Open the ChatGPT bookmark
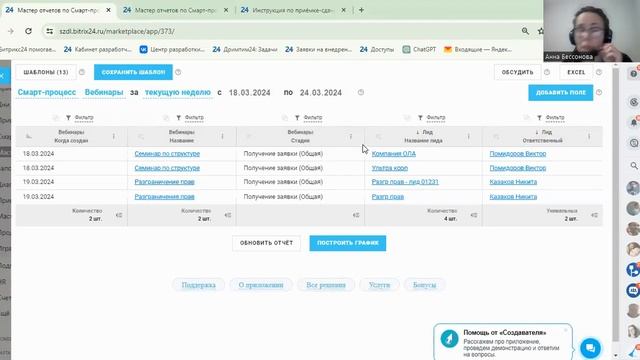Screen dimensions: 640x360 (419, 49)
